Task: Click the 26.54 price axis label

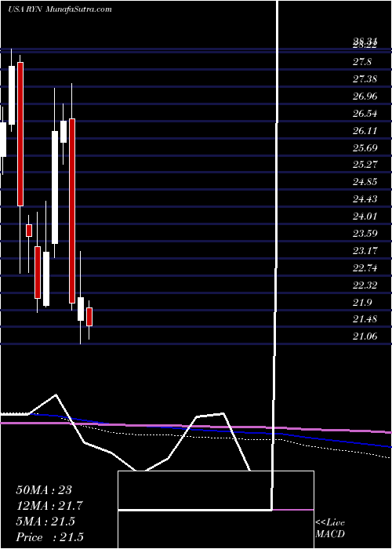Action: pyautogui.click(x=365, y=114)
